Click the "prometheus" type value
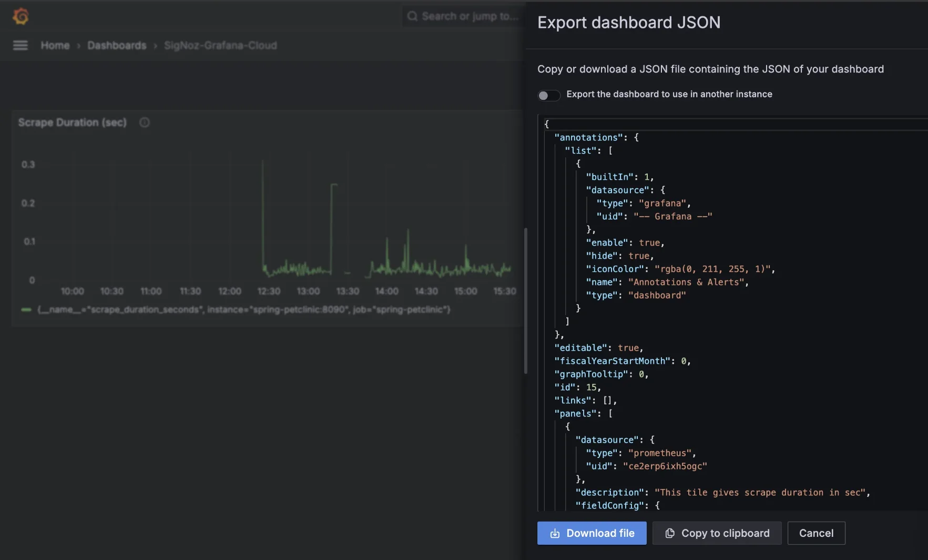This screenshot has width=928, height=560. [x=660, y=453]
